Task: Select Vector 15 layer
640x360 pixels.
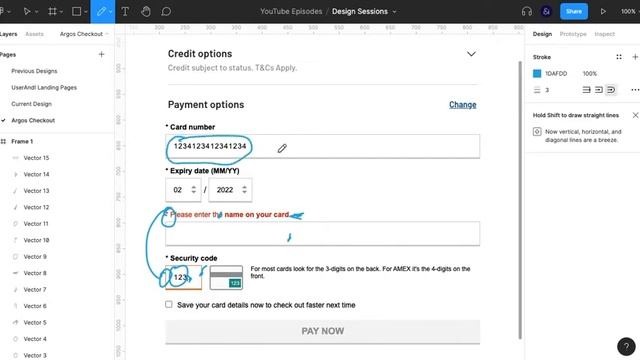Action: point(36,158)
